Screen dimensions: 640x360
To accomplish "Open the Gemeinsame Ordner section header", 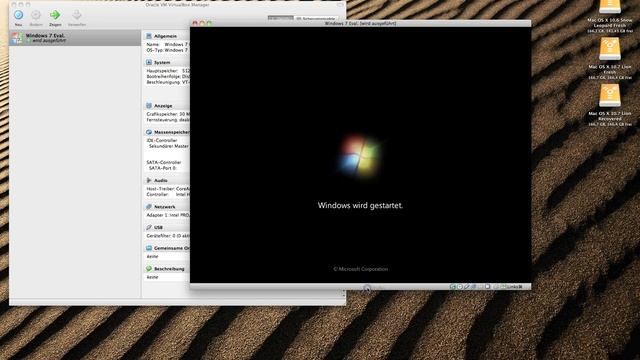I will pyautogui.click(x=167, y=248).
